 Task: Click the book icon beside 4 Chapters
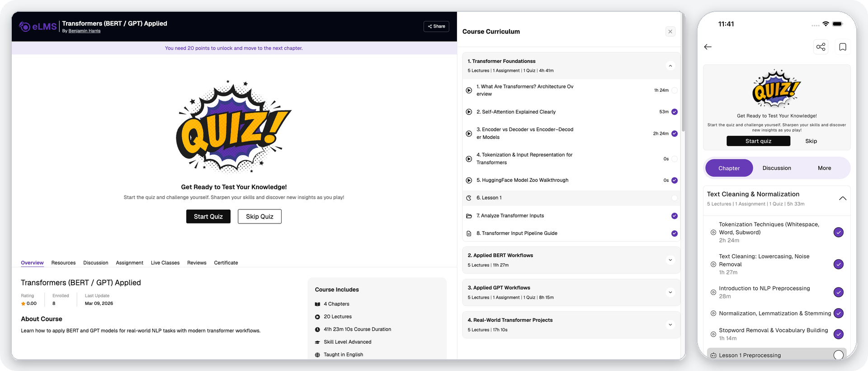317,304
